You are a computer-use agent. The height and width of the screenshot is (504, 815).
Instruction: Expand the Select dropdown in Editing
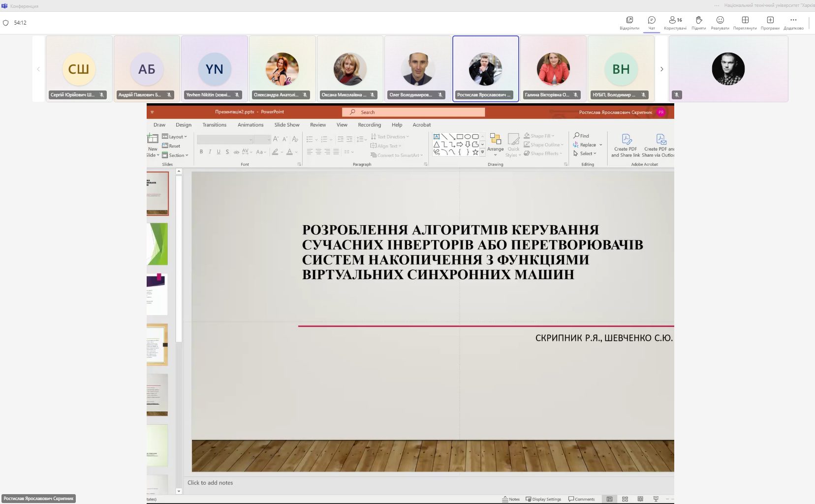pyautogui.click(x=585, y=154)
